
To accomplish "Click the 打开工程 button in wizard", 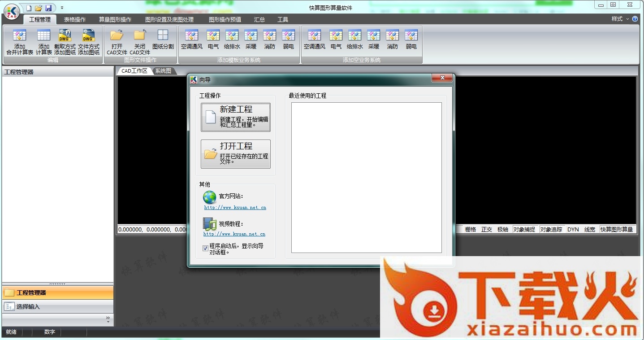I will tap(236, 154).
